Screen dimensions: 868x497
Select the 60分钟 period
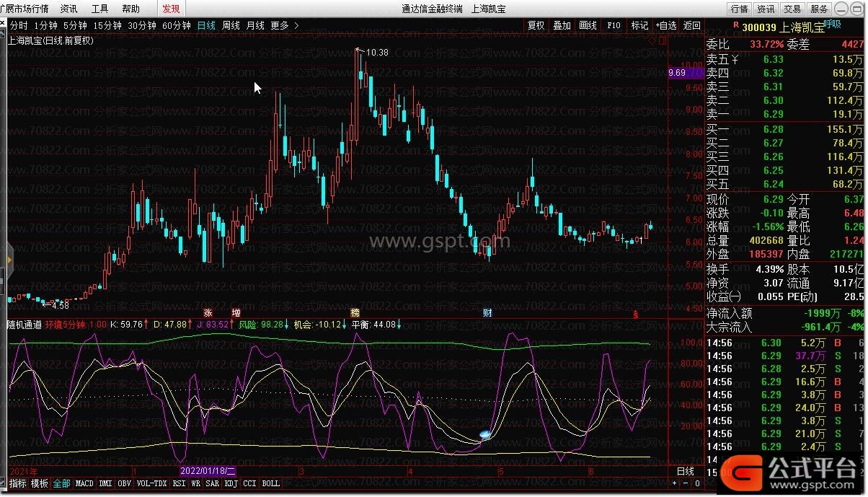(x=177, y=25)
